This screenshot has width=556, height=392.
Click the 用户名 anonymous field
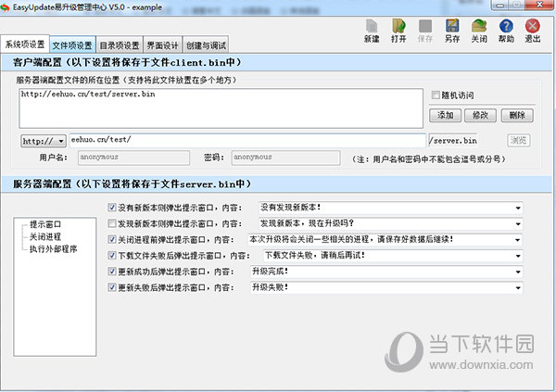coord(133,158)
